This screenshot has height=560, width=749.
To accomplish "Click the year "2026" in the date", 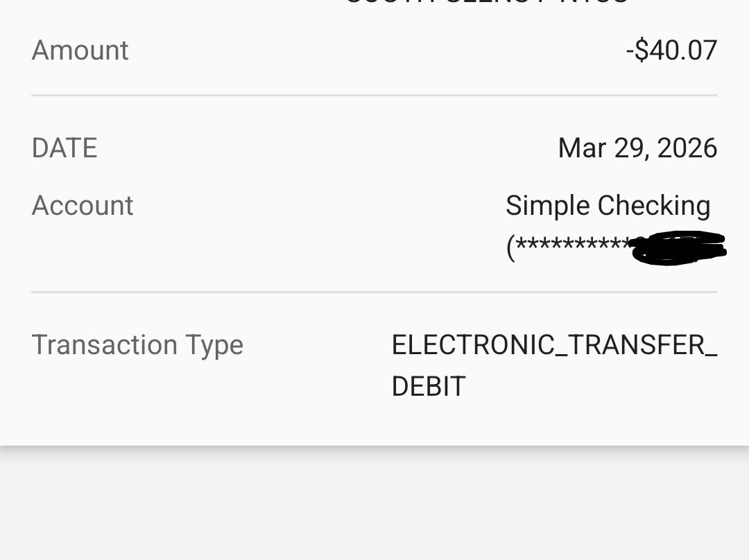I will (x=687, y=148).
